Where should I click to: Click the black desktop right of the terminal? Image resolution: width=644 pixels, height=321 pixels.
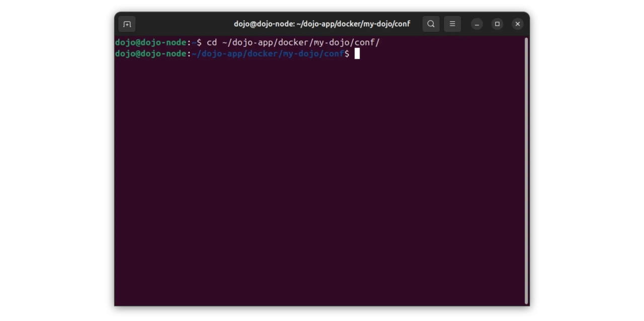[586, 161]
